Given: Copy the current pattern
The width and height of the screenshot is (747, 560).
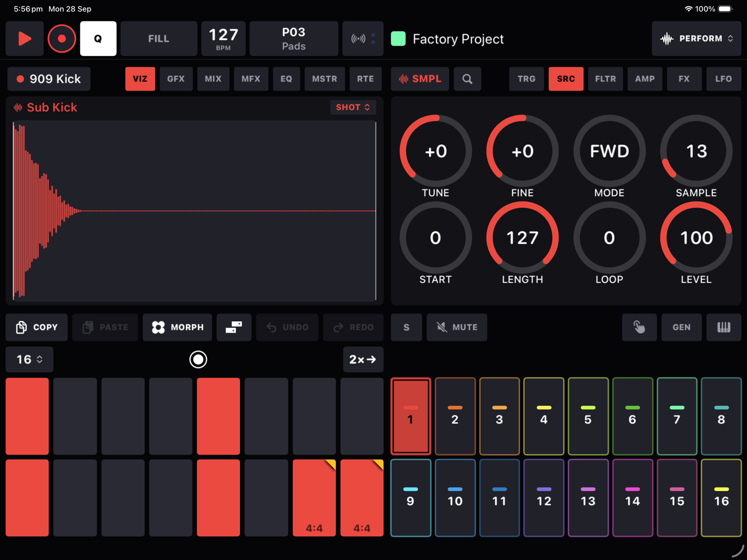Looking at the screenshot, I should pyautogui.click(x=37, y=327).
